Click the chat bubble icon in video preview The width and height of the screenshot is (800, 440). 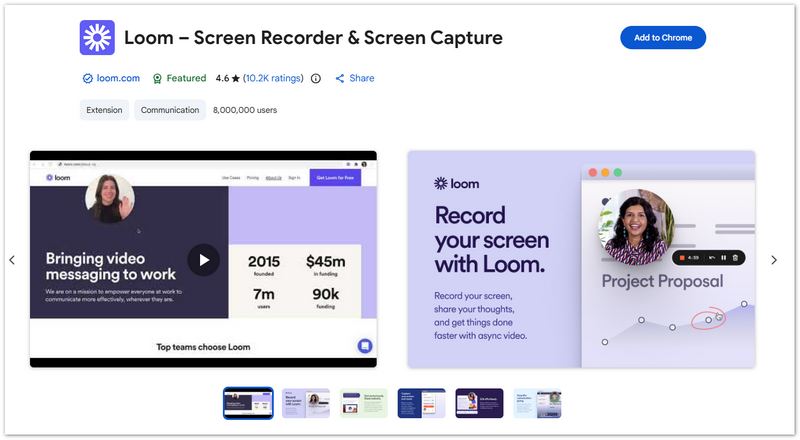click(x=365, y=346)
